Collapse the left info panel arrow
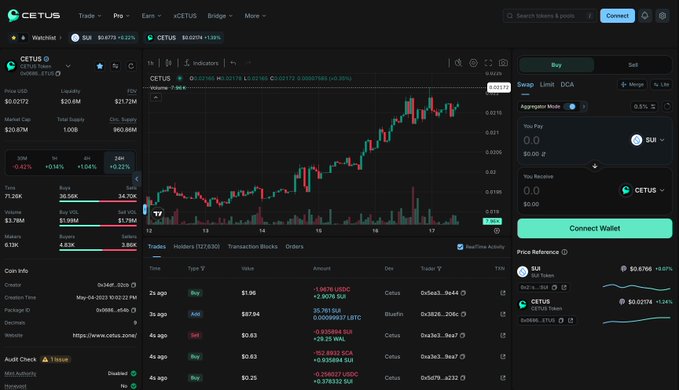679x390 pixels. click(137, 178)
